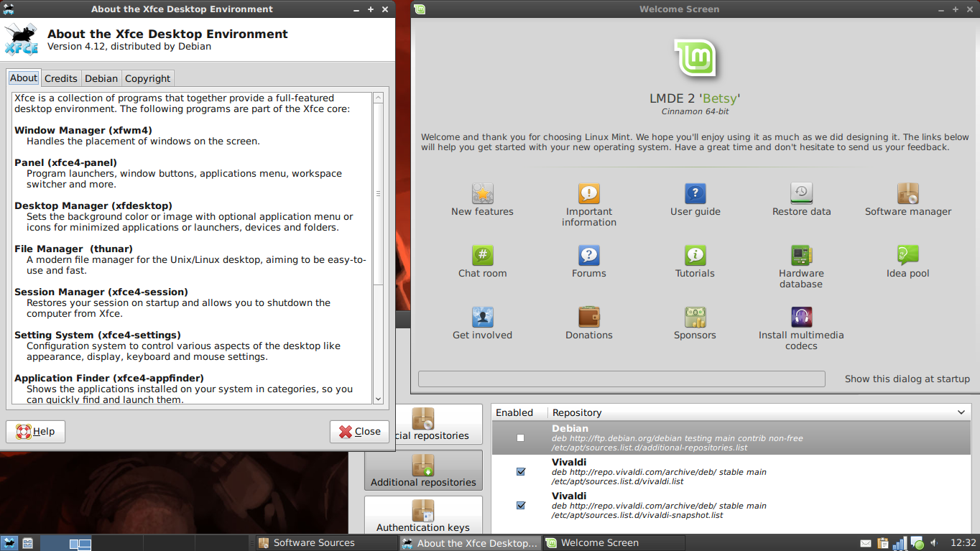
Task: Enable the Debian repository checkbox
Action: pos(520,437)
